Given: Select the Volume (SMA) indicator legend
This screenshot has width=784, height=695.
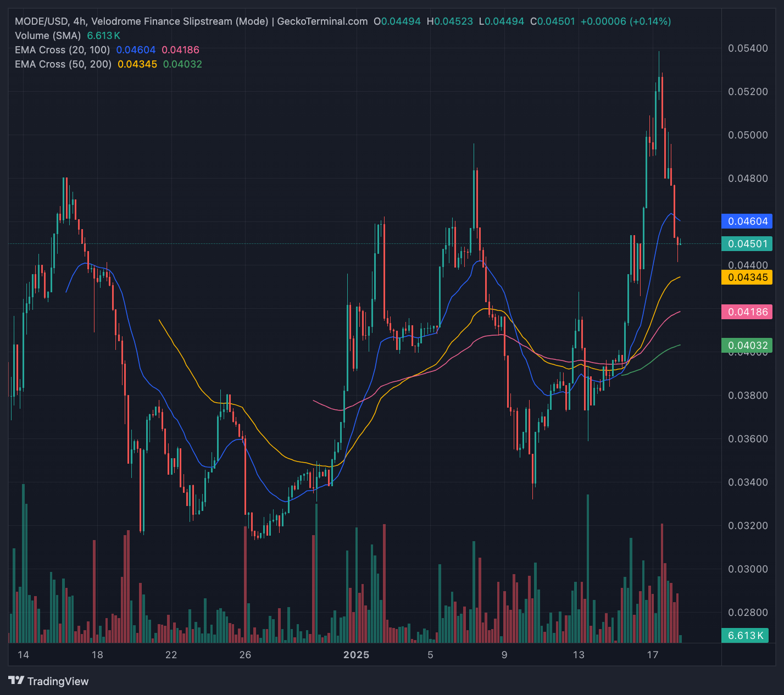Looking at the screenshot, I should click(x=48, y=36).
